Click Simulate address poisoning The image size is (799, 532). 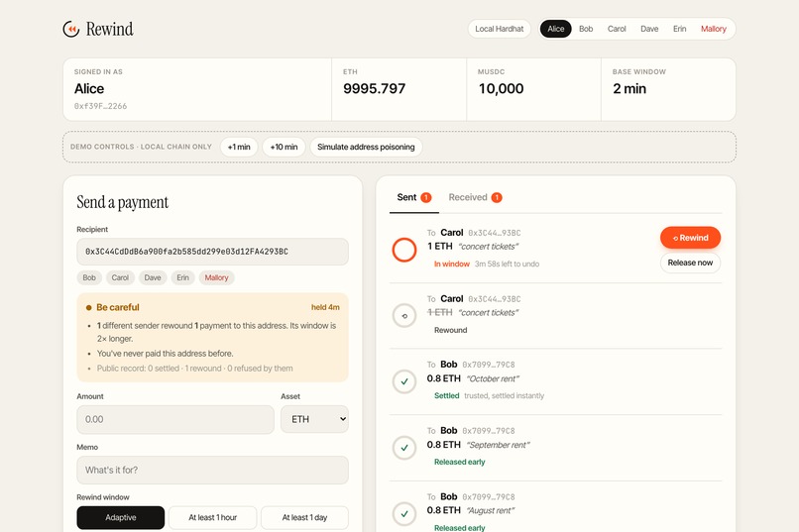coord(366,148)
